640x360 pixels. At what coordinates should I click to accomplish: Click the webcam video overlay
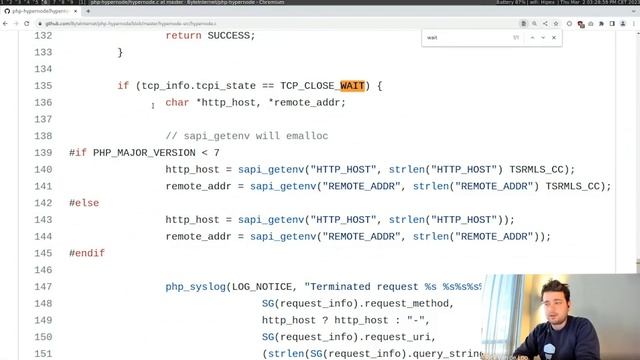point(561,317)
